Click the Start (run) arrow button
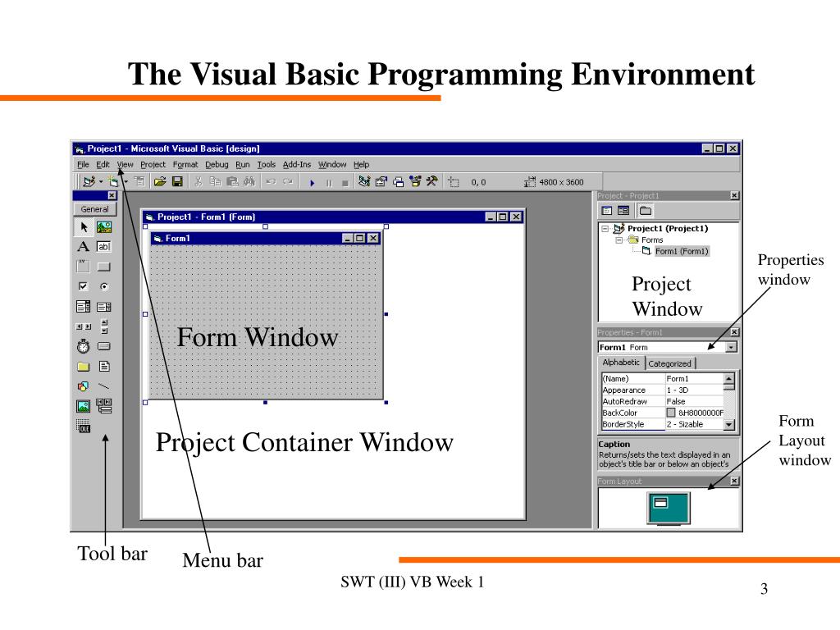Screen dimensions: 840x630 pyautogui.click(x=313, y=183)
